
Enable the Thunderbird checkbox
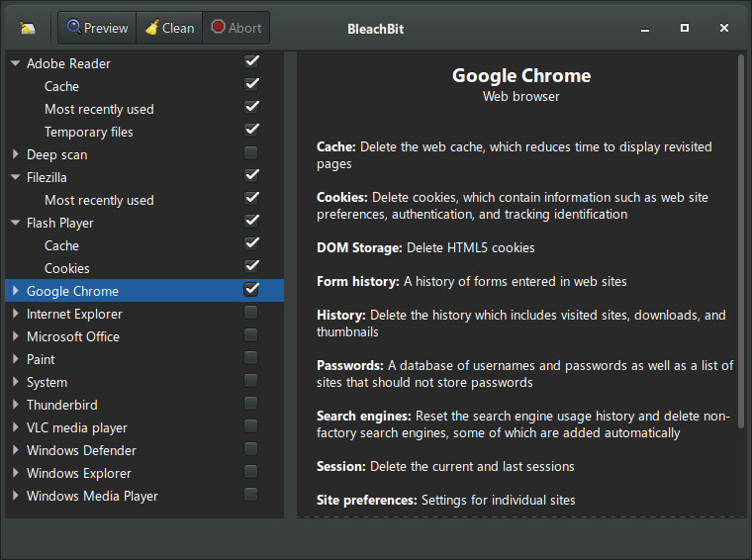pos(250,404)
